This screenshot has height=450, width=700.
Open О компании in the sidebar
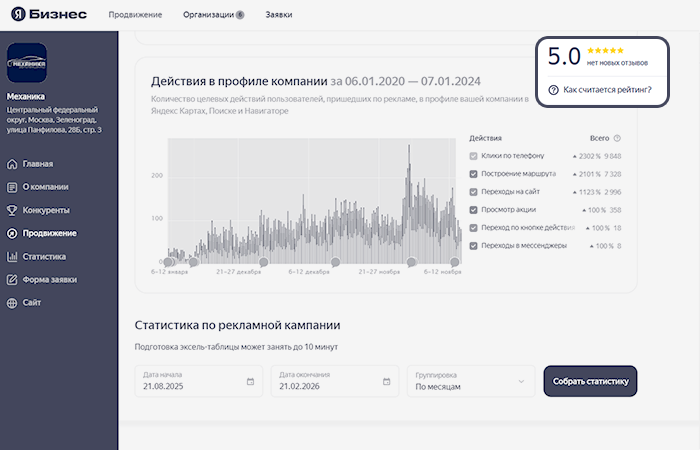[x=38, y=187]
